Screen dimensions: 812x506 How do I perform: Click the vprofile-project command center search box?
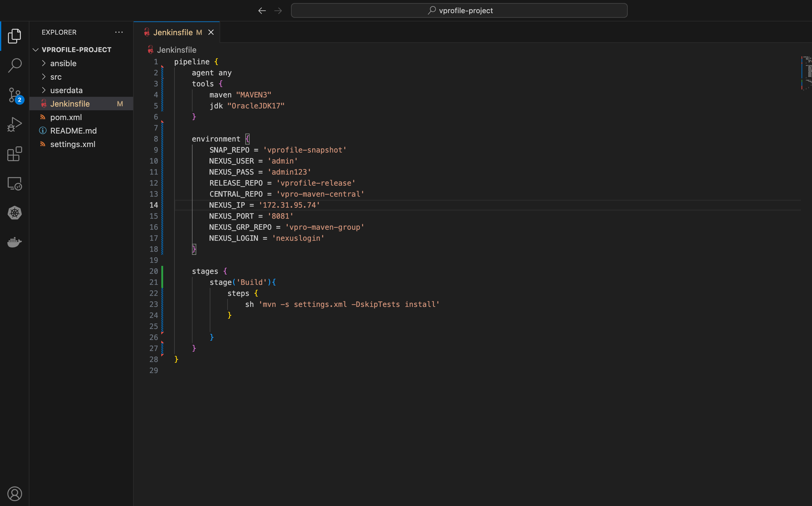click(x=459, y=10)
